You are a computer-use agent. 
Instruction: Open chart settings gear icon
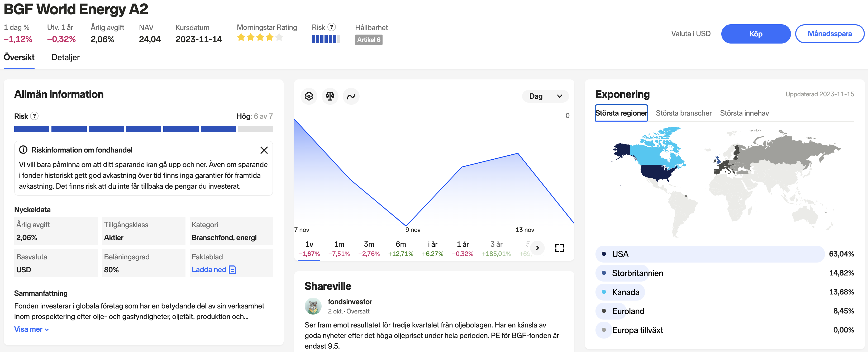pos(309,96)
